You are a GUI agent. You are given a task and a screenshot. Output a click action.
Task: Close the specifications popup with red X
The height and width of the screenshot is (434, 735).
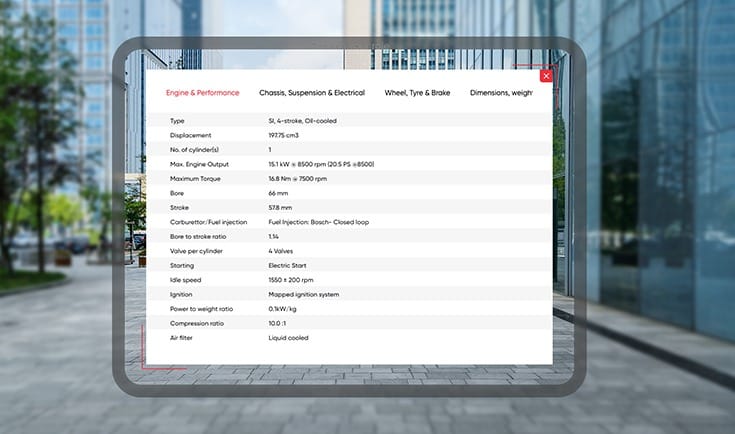click(x=546, y=76)
